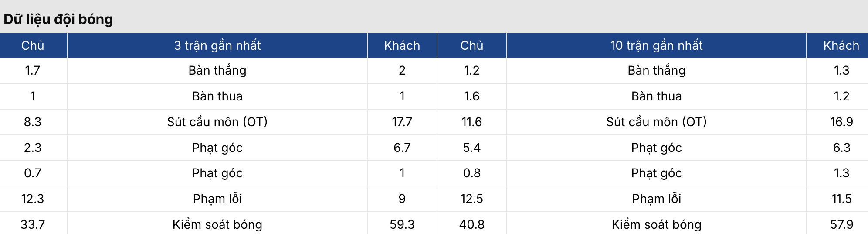Viewport: 868px width, 234px height.
Task: Select the away possession value 57.9
Action: pos(841,224)
